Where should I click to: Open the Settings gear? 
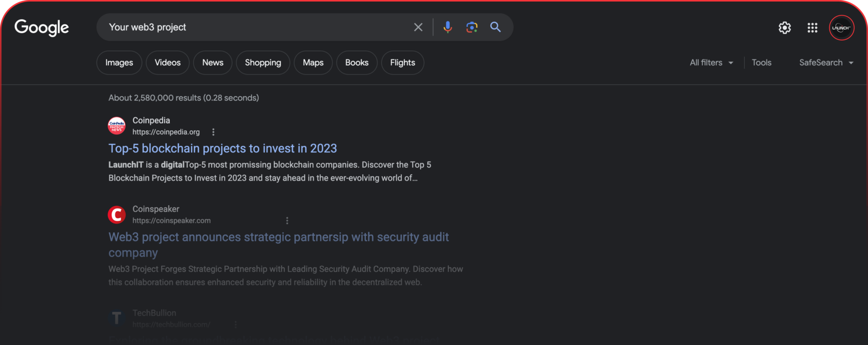pyautogui.click(x=784, y=28)
